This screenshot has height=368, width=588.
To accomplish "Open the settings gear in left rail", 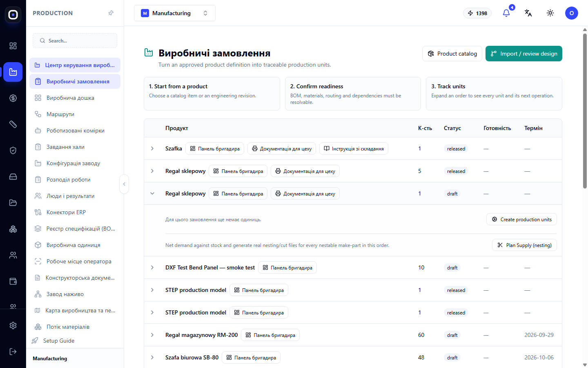I will [x=13, y=325].
